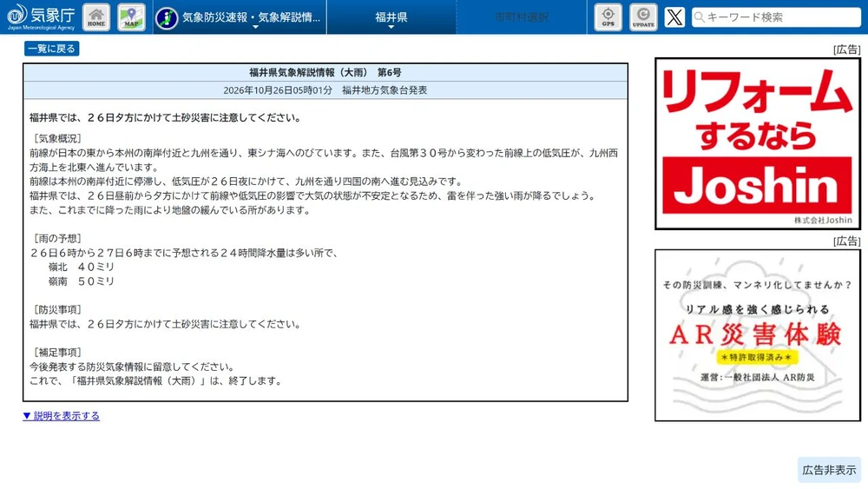Expand the 説明を表示する link
The width and height of the screenshot is (868, 489).
(x=61, y=416)
